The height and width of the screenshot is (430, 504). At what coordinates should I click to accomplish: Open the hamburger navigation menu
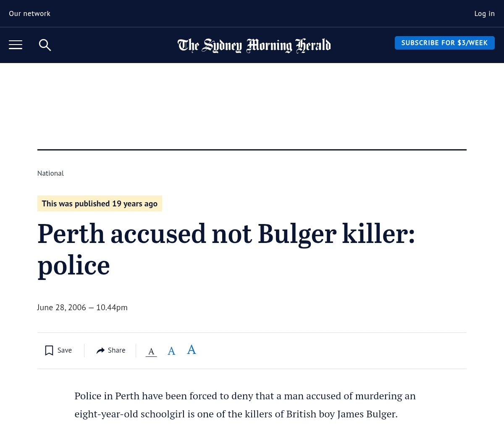tap(16, 45)
